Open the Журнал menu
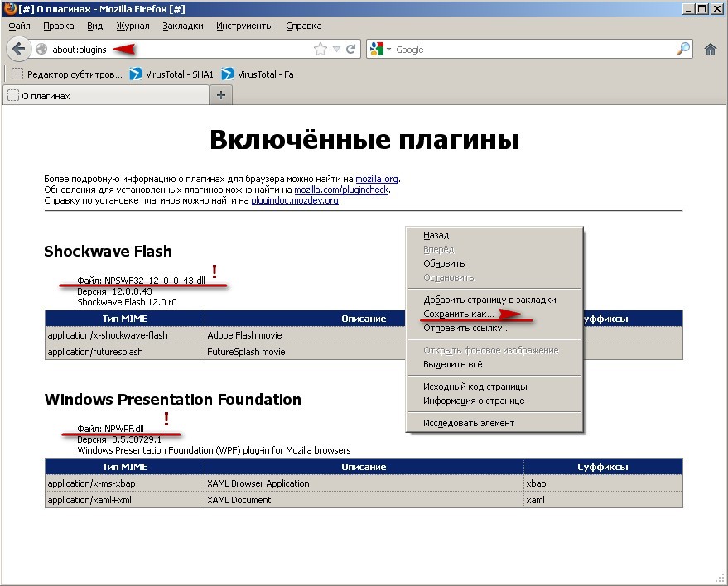The image size is (728, 586). point(133,26)
